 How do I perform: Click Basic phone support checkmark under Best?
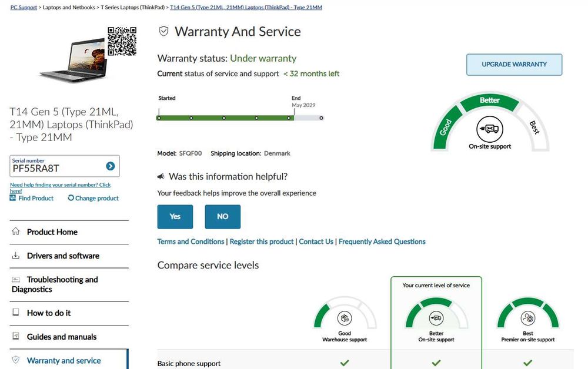coord(528,363)
